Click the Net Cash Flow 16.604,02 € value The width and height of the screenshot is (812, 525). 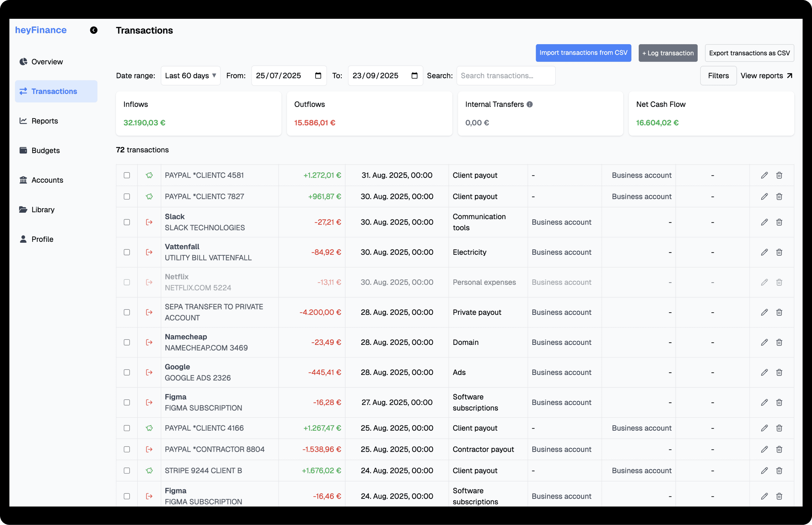(657, 123)
